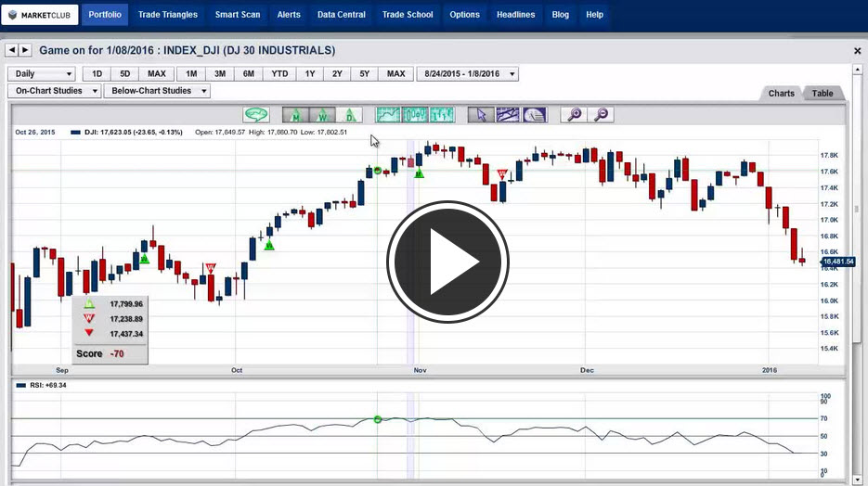Open the date range 8/24/2015 - 1/8/2016 dropdown

coord(468,74)
